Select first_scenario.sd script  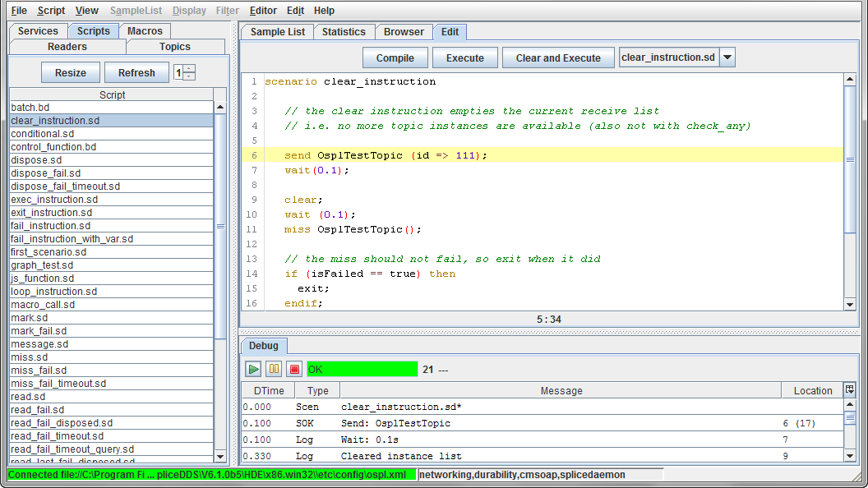[x=111, y=251]
